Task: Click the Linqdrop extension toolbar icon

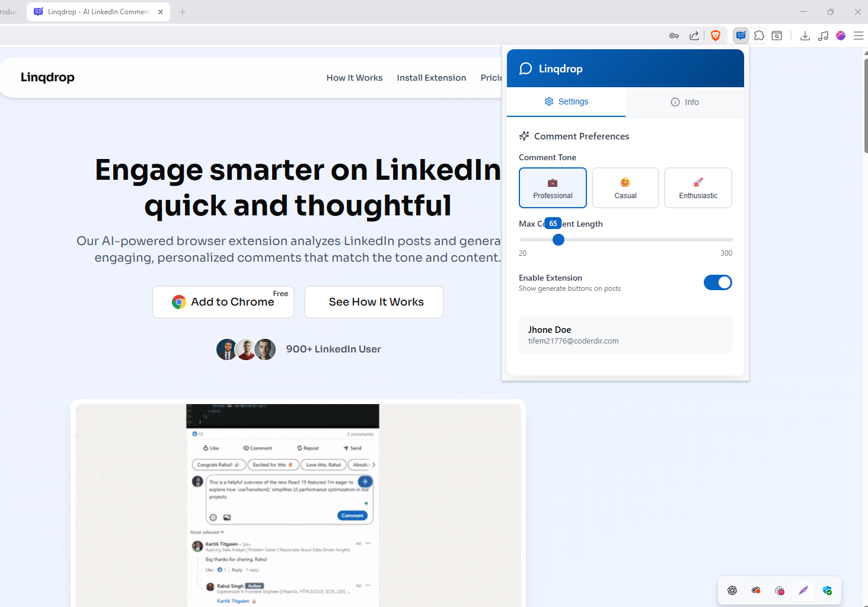Action: [x=741, y=36]
